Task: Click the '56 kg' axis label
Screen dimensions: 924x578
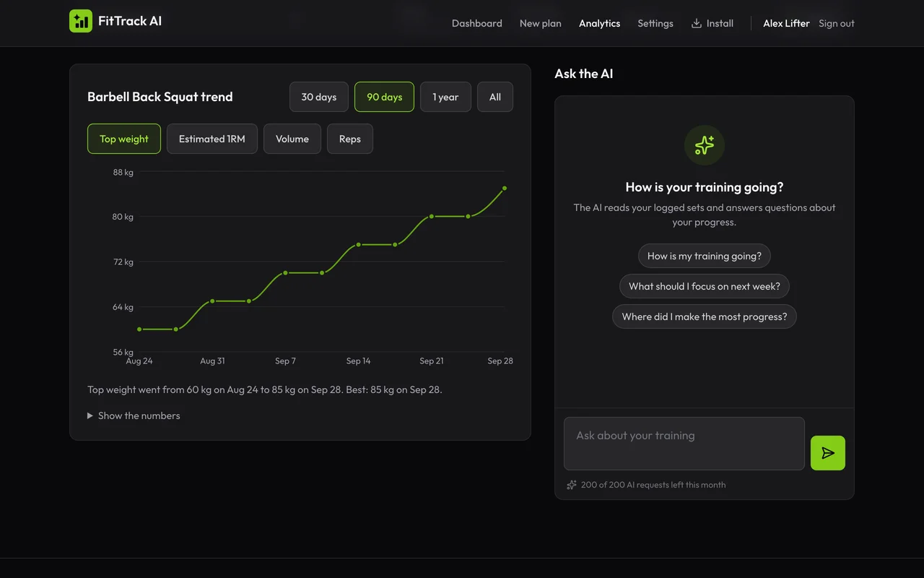Action: click(123, 353)
